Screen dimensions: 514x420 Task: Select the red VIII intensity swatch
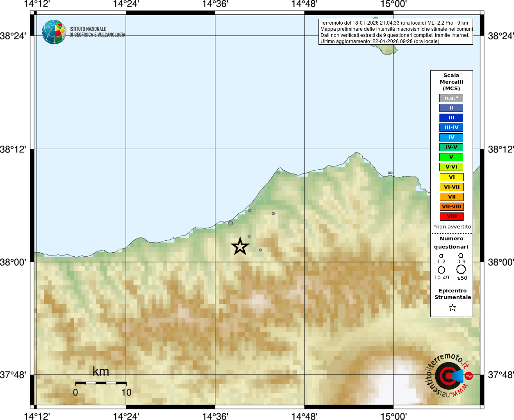tap(451, 217)
